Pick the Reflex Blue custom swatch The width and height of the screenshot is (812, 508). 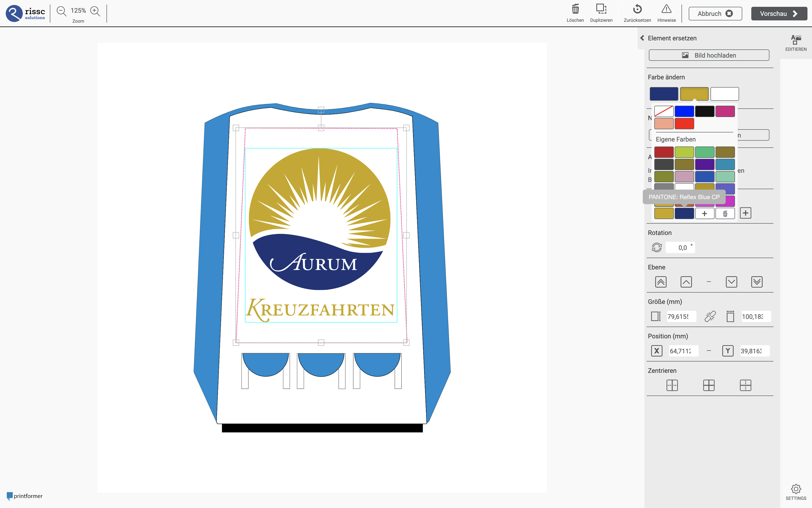(x=684, y=213)
